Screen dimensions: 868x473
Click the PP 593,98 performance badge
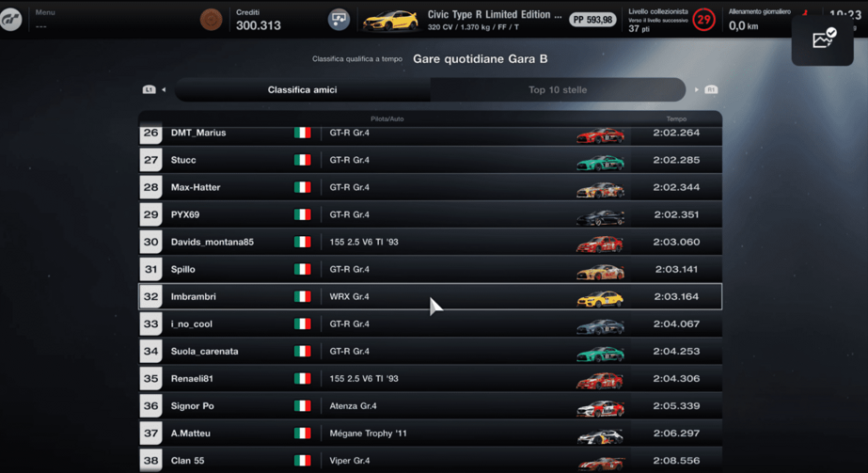592,20
